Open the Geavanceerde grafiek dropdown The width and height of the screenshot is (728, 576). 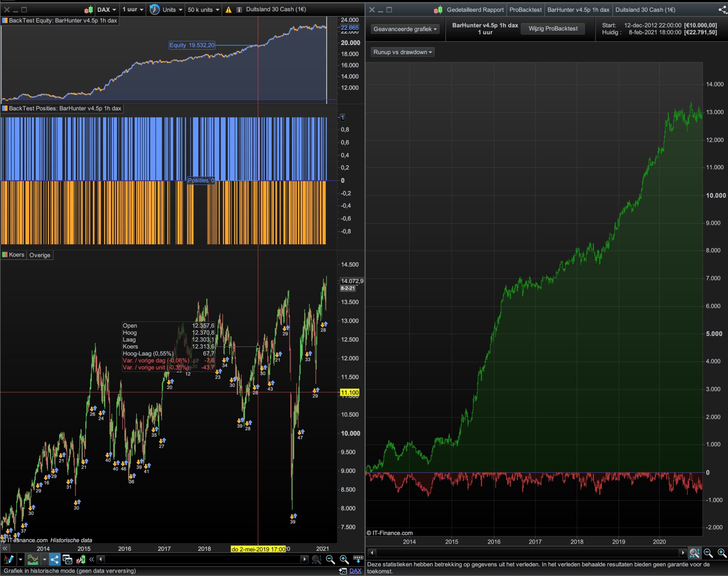point(405,29)
